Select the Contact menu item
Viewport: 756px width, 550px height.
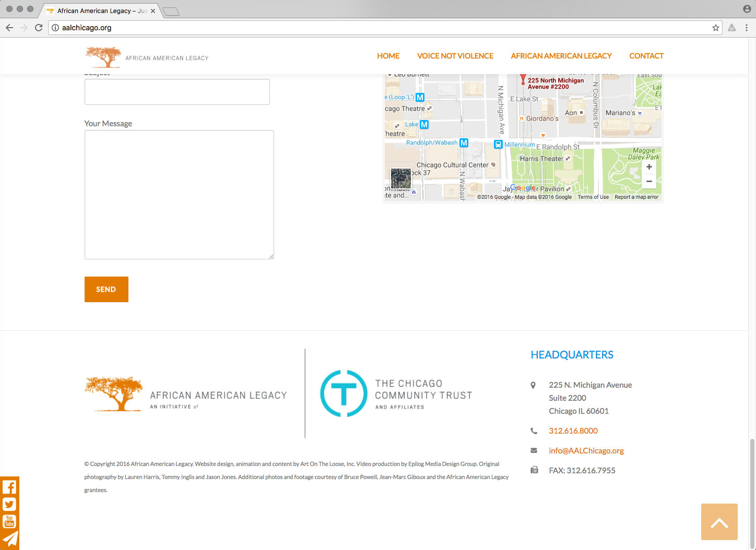(646, 56)
